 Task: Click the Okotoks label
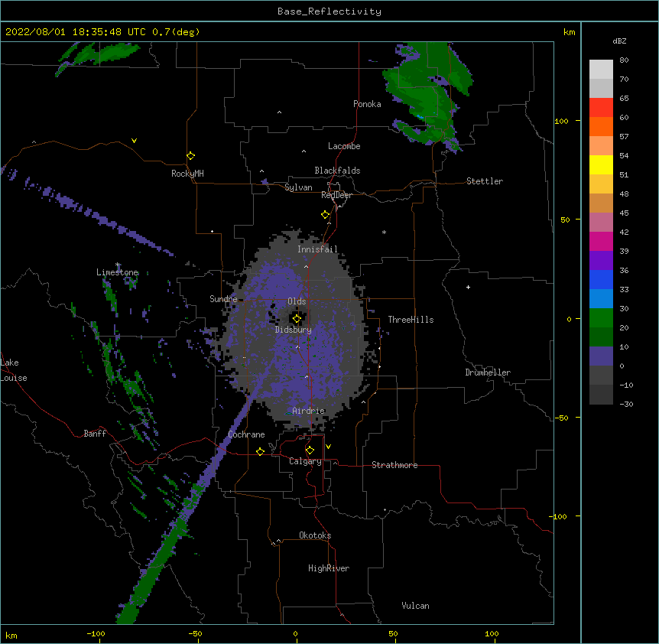coord(315,535)
